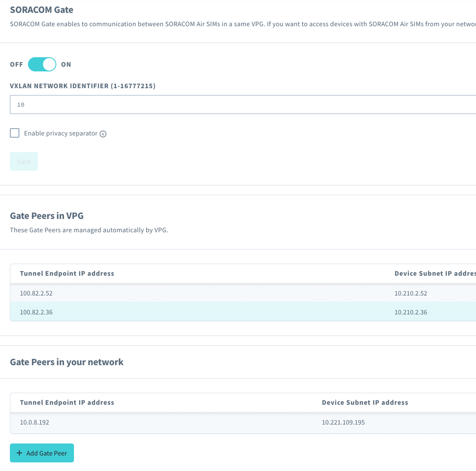This screenshot has width=476, height=471.
Task: Toggle the Gate ON switch
Action: click(x=42, y=64)
